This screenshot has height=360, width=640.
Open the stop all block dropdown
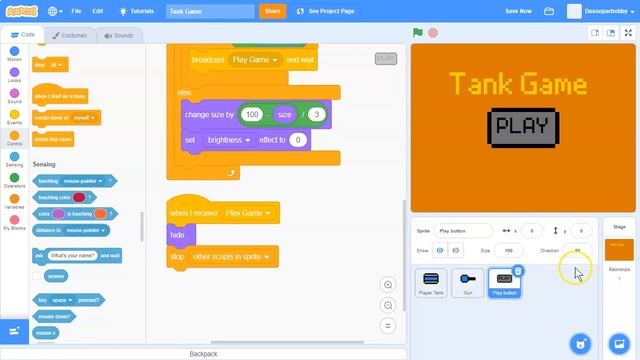[x=56, y=65]
